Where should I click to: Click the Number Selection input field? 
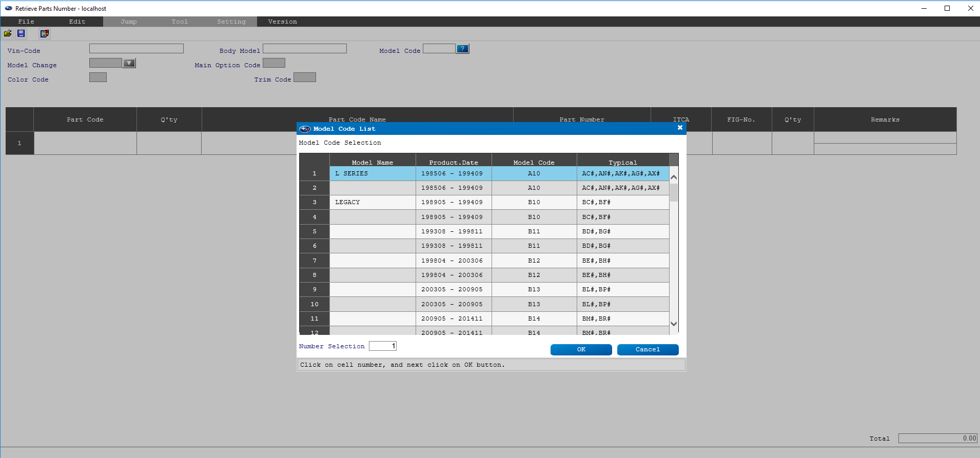[x=383, y=346]
